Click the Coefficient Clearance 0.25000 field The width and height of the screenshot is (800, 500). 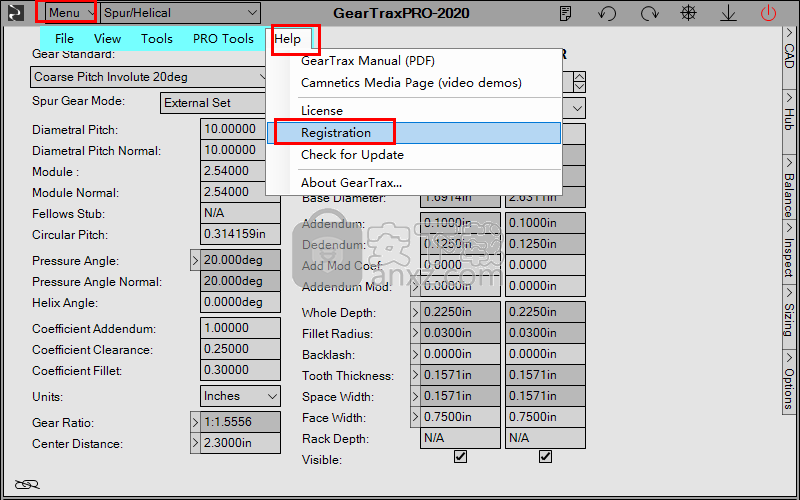coord(240,349)
